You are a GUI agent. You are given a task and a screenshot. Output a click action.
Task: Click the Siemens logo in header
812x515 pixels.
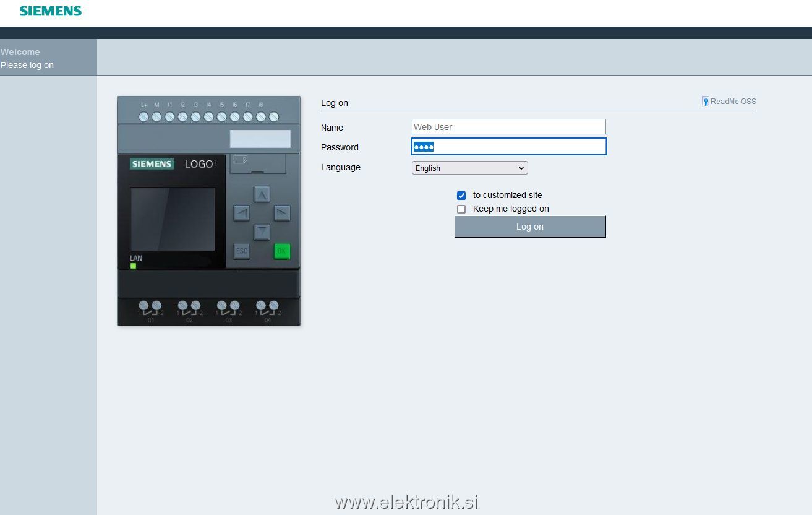click(51, 11)
